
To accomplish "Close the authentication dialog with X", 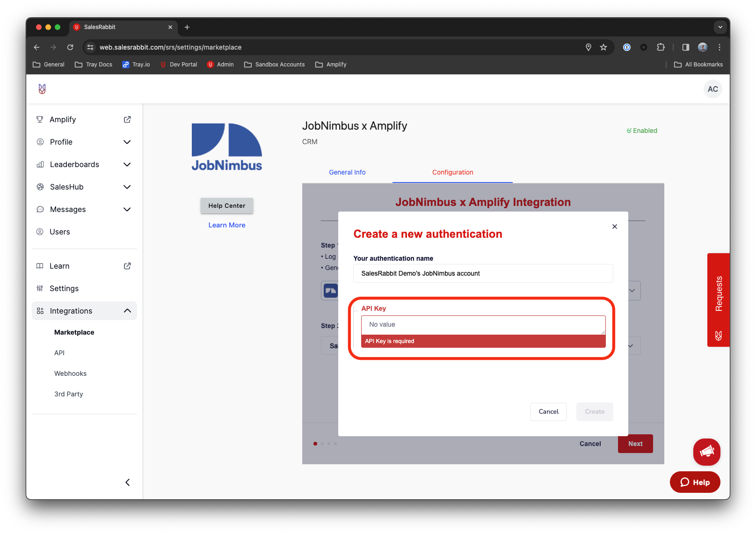I will coord(615,227).
